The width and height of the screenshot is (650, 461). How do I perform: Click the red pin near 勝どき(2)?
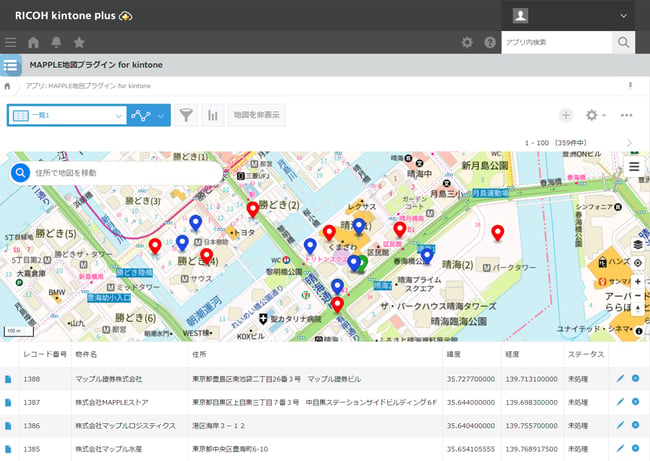pyautogui.click(x=253, y=209)
